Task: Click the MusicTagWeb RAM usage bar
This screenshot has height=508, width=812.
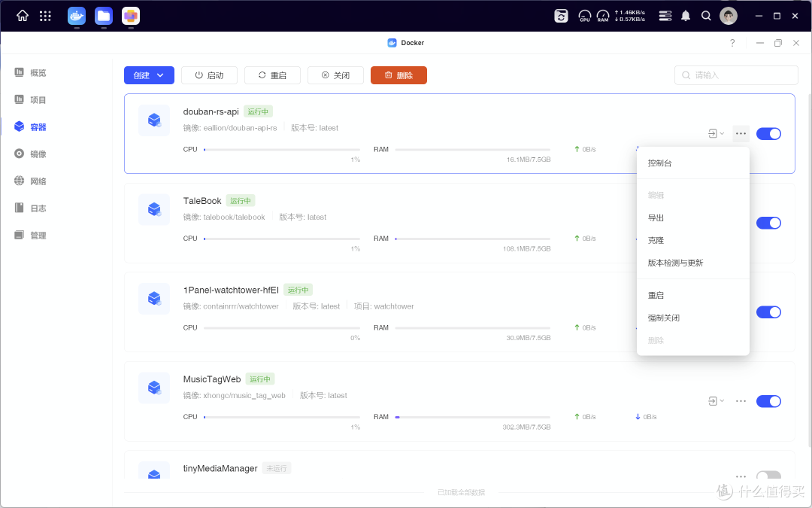Action: (x=472, y=417)
